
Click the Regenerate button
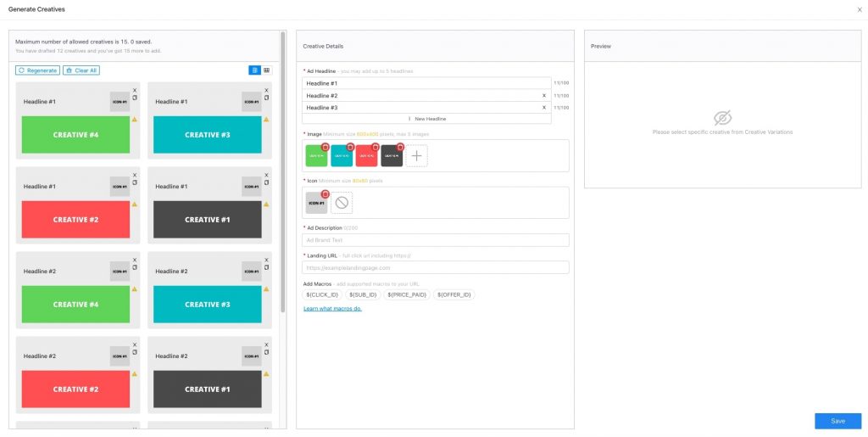click(37, 70)
